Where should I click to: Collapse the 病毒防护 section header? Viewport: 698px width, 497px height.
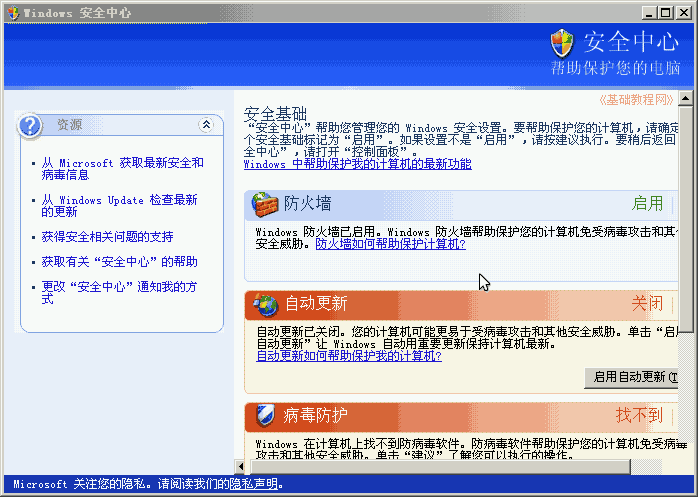[x=461, y=416]
